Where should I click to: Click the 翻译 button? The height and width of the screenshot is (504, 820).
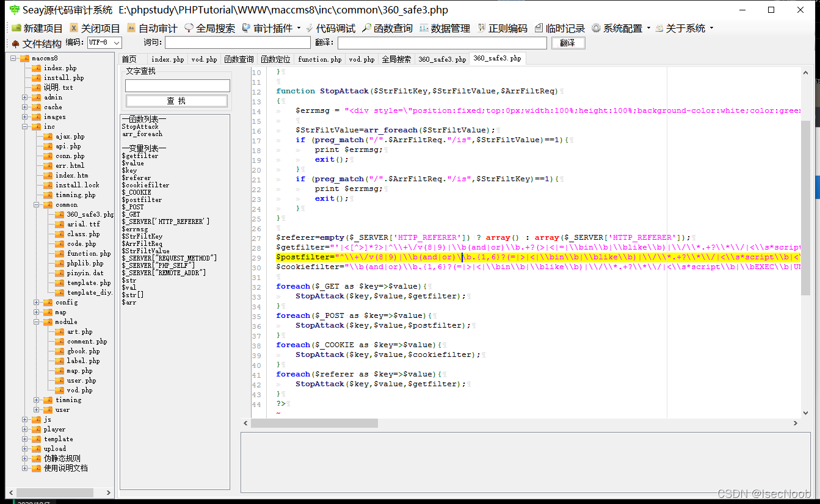pyautogui.click(x=568, y=43)
